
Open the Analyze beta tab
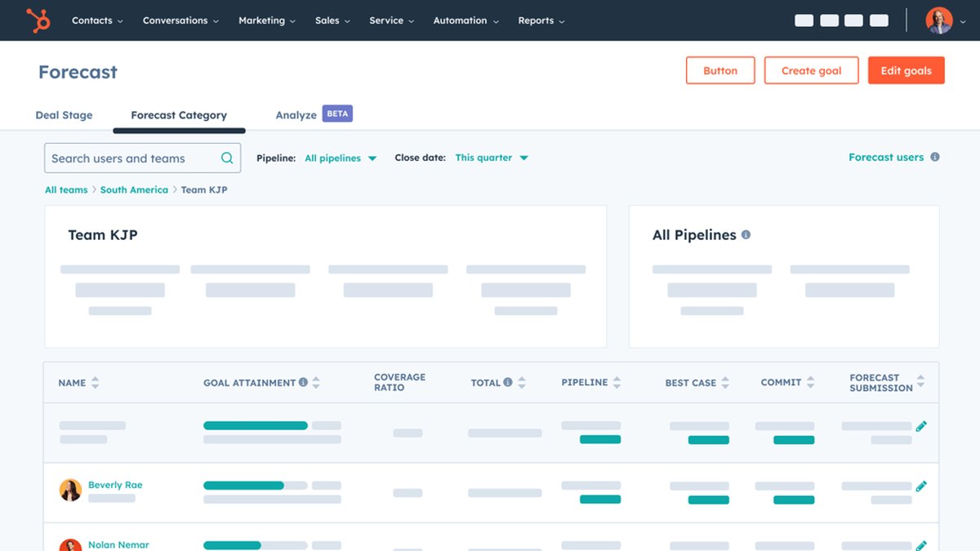click(314, 114)
